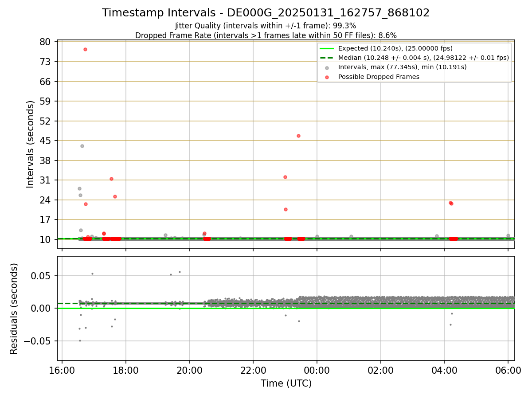This screenshot has width=532, height=399.
Task: Click the 18:00 time tick label
Action: click(126, 370)
